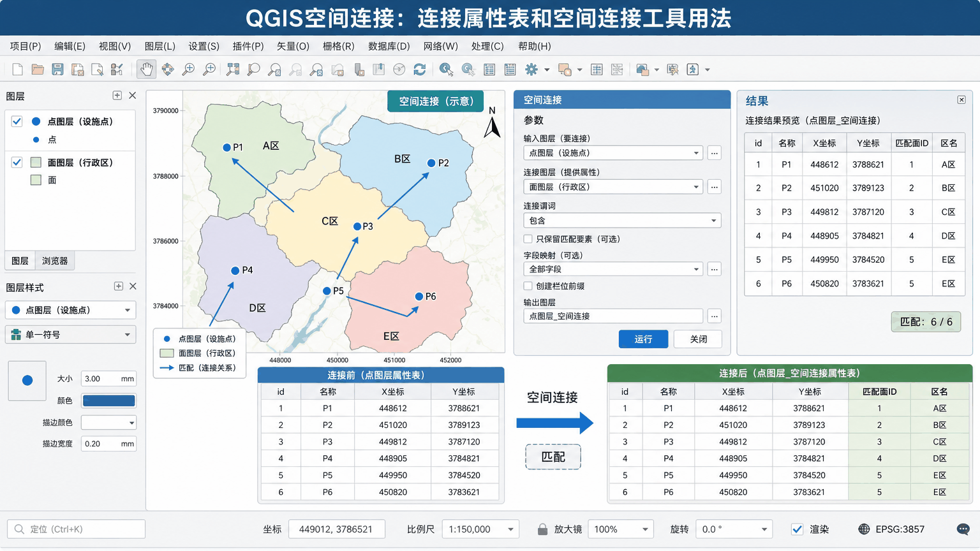Select the Pan Map hand tool
Viewport: 980px width, 551px height.
tap(146, 70)
